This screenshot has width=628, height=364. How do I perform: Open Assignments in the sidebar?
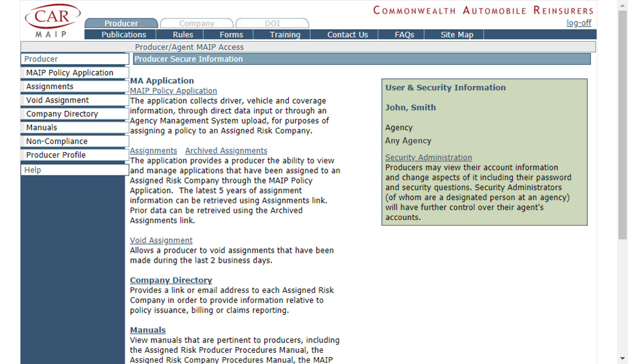coord(75,86)
